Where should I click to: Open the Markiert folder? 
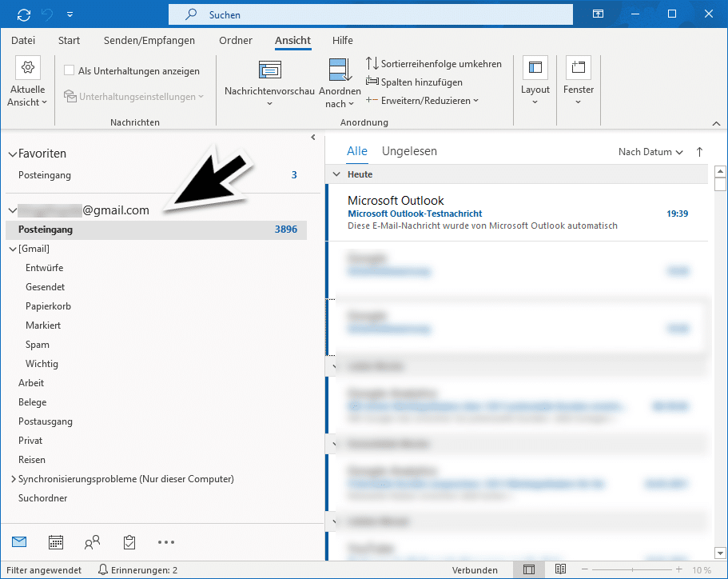(43, 325)
